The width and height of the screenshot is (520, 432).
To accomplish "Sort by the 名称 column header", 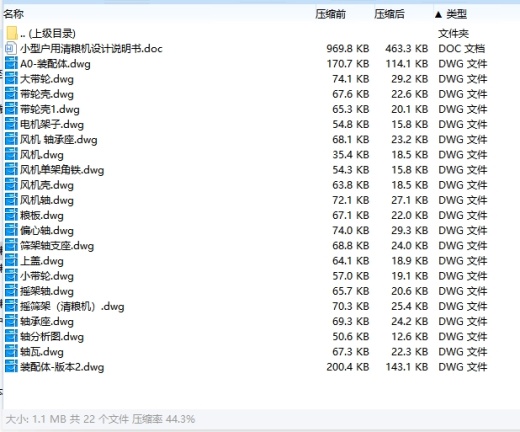I will tap(14, 14).
